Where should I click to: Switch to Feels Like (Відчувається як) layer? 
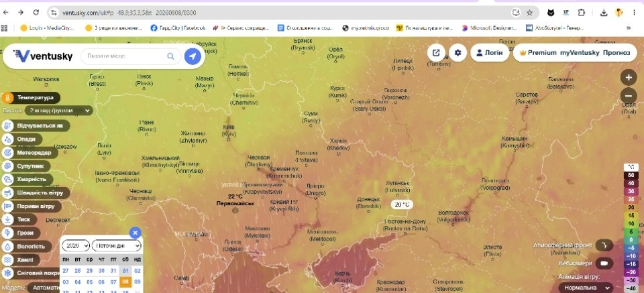click(x=36, y=125)
